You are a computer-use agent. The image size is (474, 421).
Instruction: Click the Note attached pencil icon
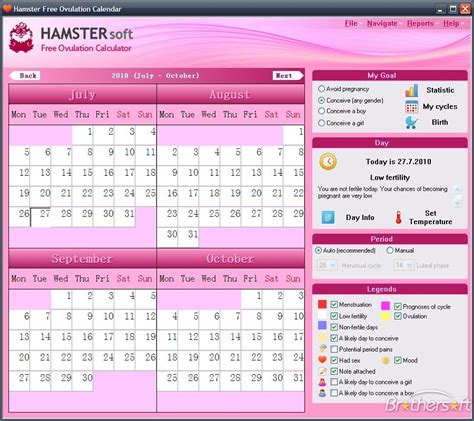click(322, 371)
